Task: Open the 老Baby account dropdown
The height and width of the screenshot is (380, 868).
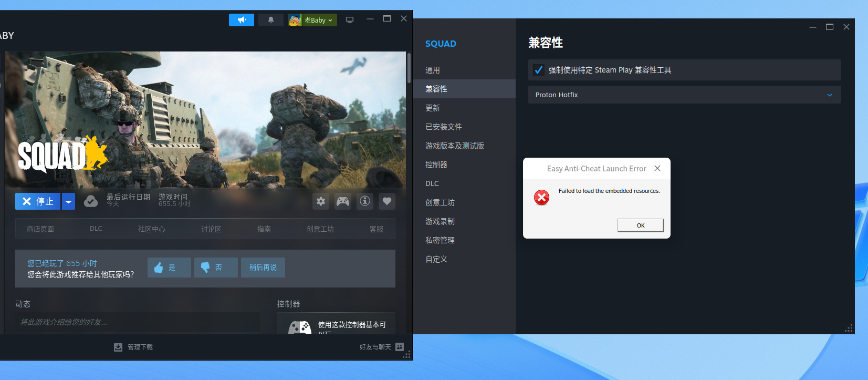Action: tap(312, 20)
